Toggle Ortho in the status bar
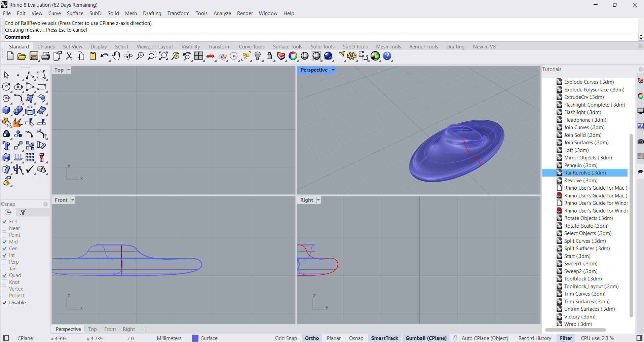This screenshot has height=342, width=644. (x=312, y=338)
